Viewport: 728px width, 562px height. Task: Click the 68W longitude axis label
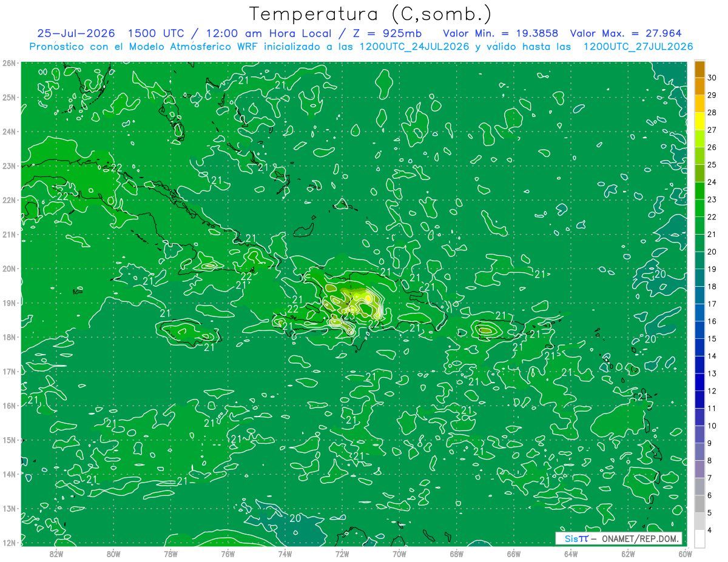point(457,553)
